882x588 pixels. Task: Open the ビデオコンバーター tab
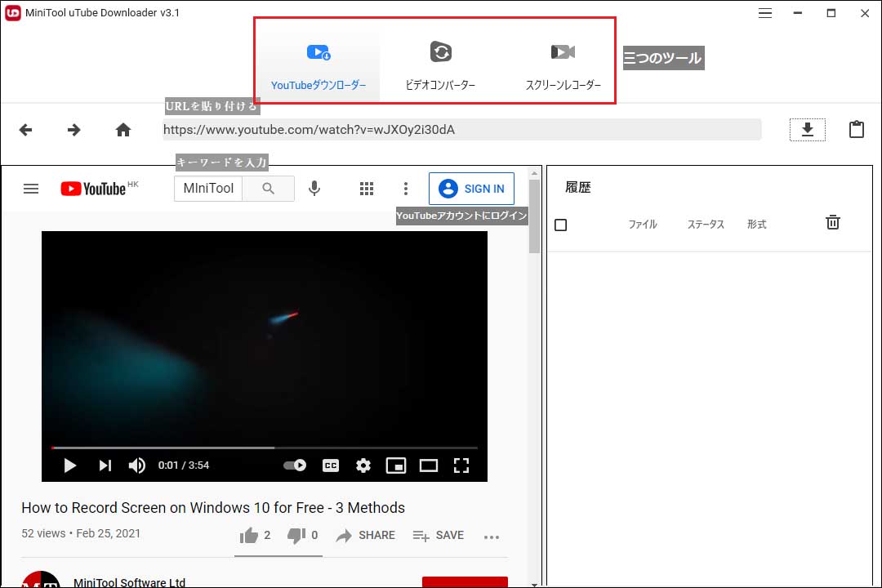pos(440,67)
